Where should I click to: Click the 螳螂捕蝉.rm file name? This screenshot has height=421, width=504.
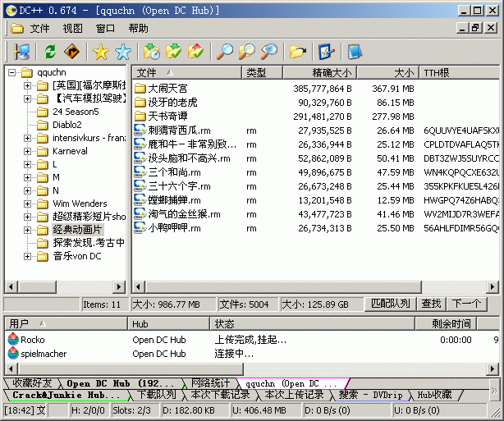pyautogui.click(x=175, y=200)
